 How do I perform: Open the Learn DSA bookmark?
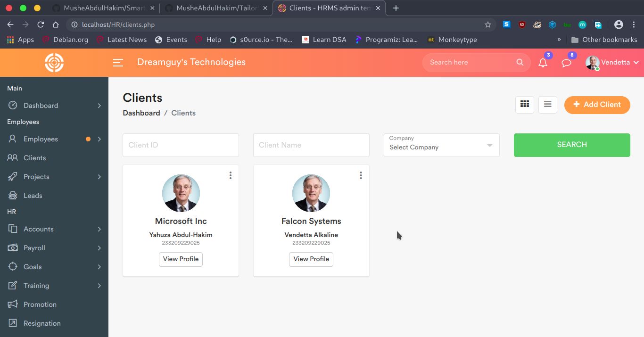point(324,40)
